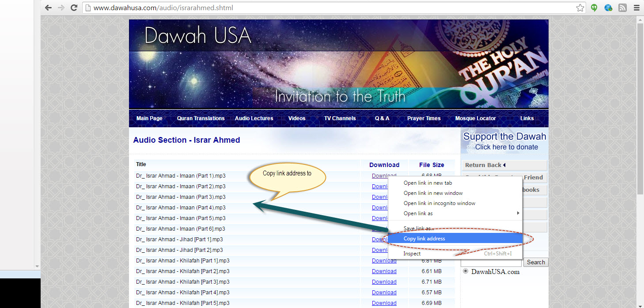
Task: Download Khilafah [Part 3].mp3
Action: (x=384, y=282)
